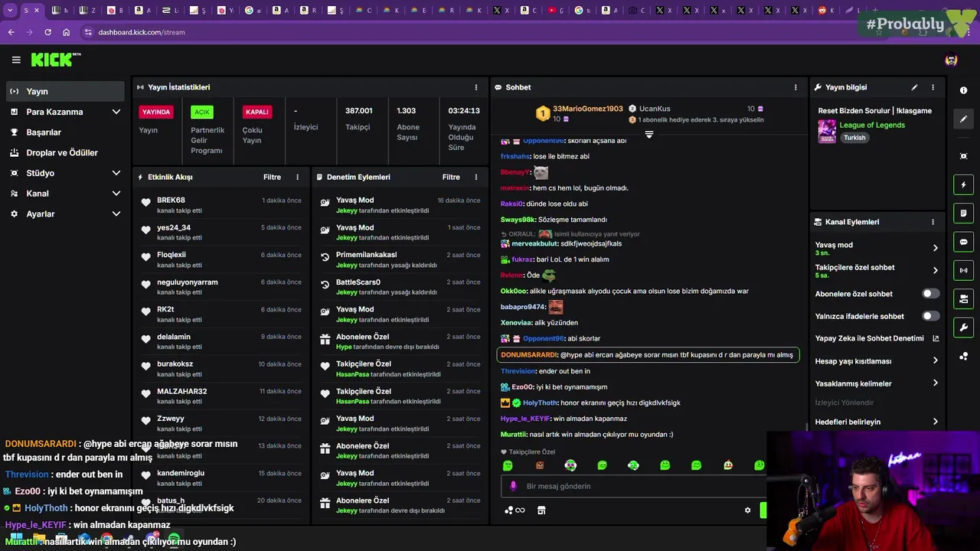This screenshot has width=980, height=551.
Task: Edit stream info via Yayın bilgisi pencil
Action: [x=914, y=87]
